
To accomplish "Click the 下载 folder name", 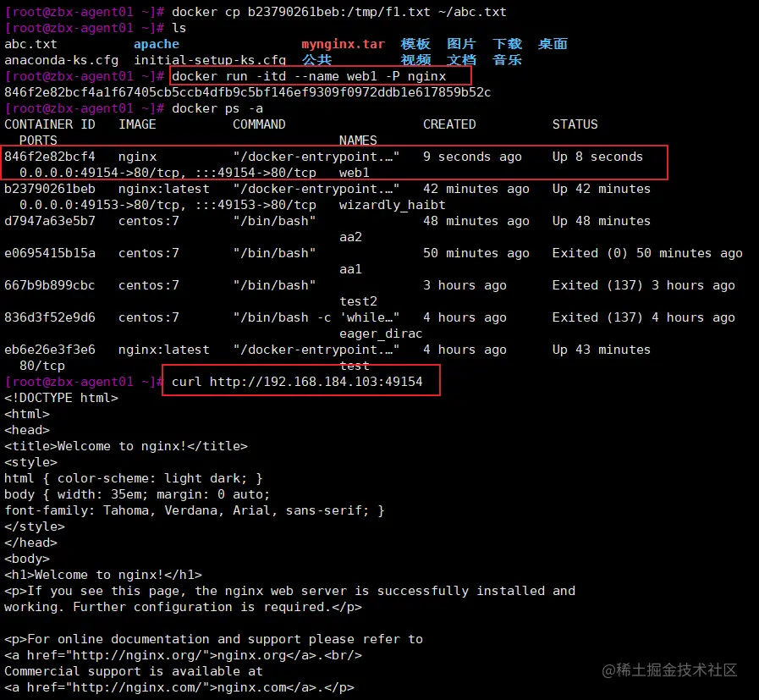I will coord(508,44).
